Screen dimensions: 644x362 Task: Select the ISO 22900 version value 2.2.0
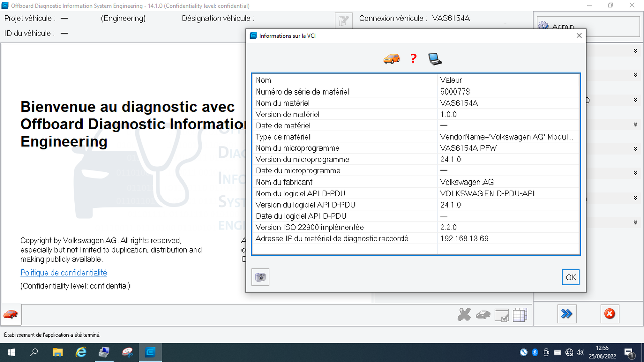(448, 227)
